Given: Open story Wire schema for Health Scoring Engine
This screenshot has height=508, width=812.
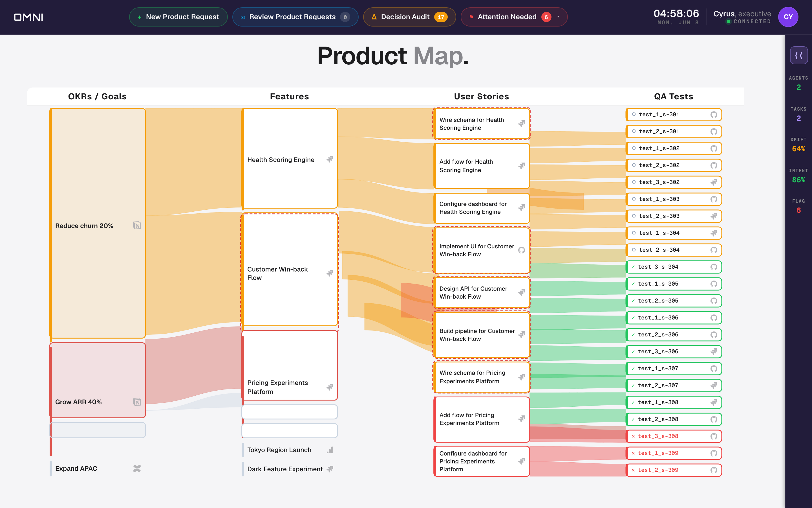Looking at the screenshot, I should [482, 124].
